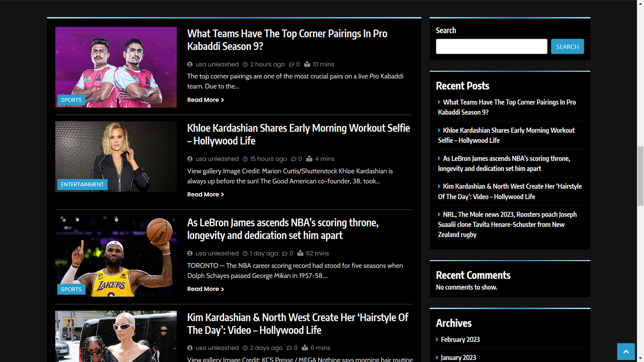Viewport: 644px width, 362px height.
Task: Open Recent Posts Kabaddi Season 9 link
Action: (507, 107)
